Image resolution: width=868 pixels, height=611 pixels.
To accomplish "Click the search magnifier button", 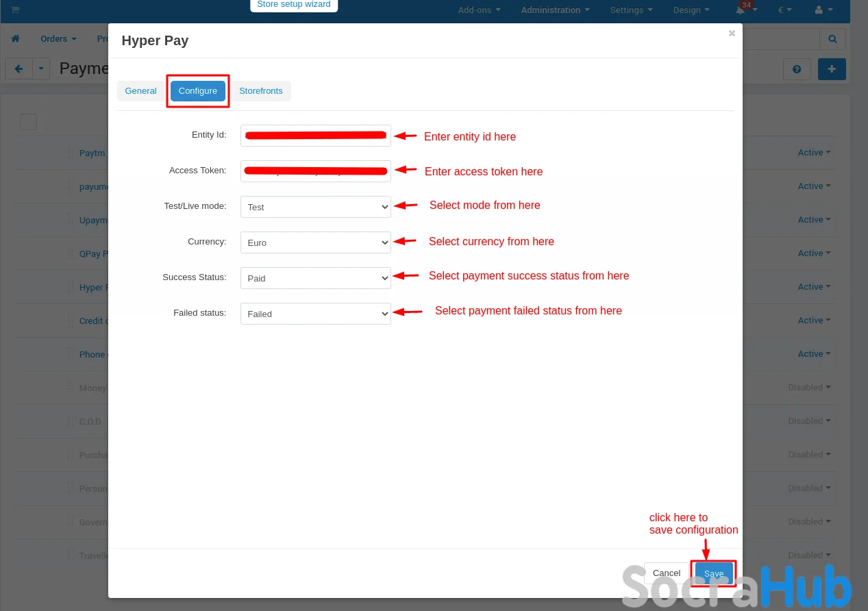I will (832, 39).
